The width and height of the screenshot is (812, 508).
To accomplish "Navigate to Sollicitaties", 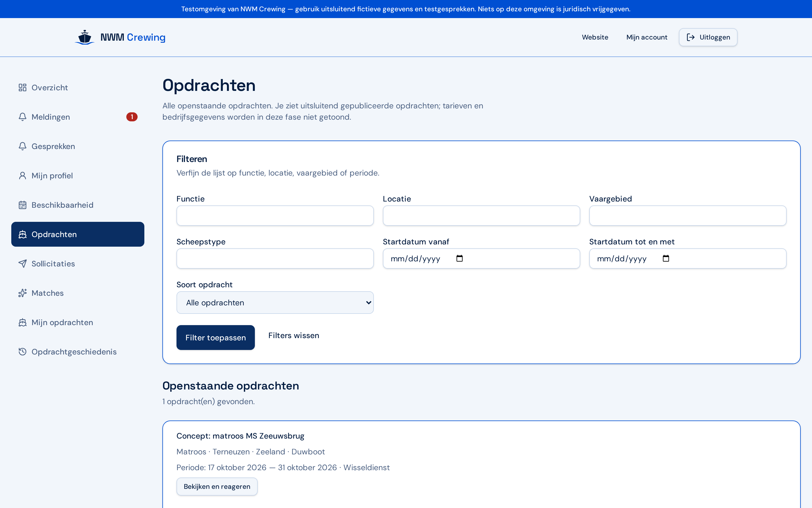I will [78, 264].
